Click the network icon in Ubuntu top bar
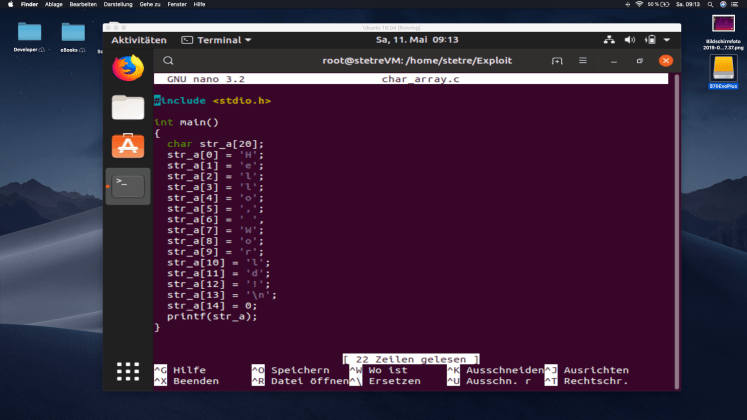This screenshot has width=747, height=420. [x=610, y=40]
